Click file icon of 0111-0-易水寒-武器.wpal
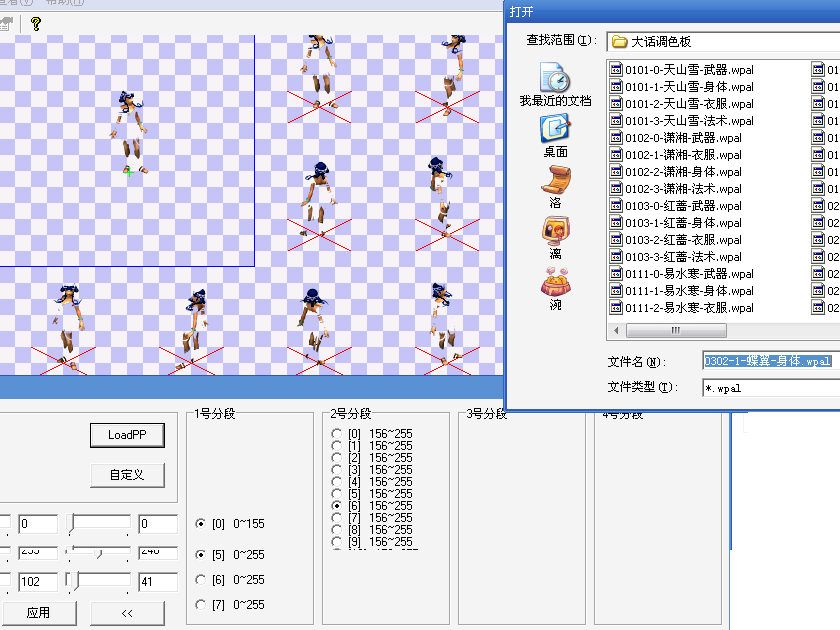 tap(616, 274)
